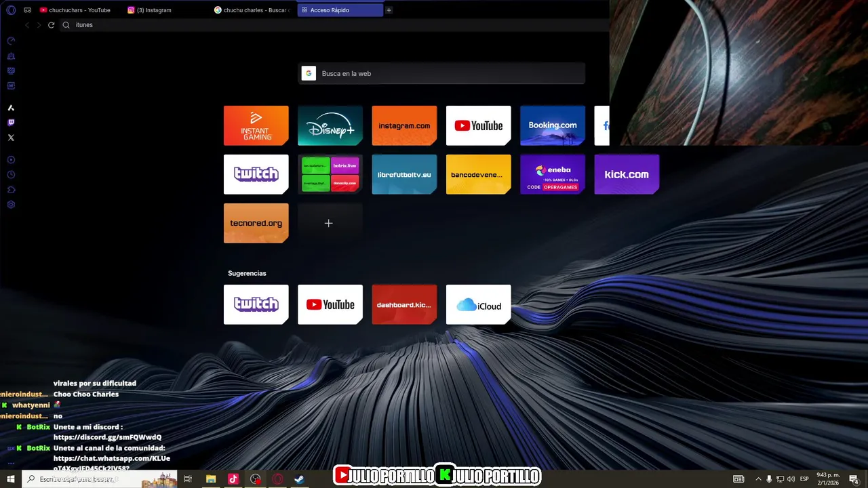Open the Player icon in sidebar
This screenshot has width=868, height=488.
(11, 160)
